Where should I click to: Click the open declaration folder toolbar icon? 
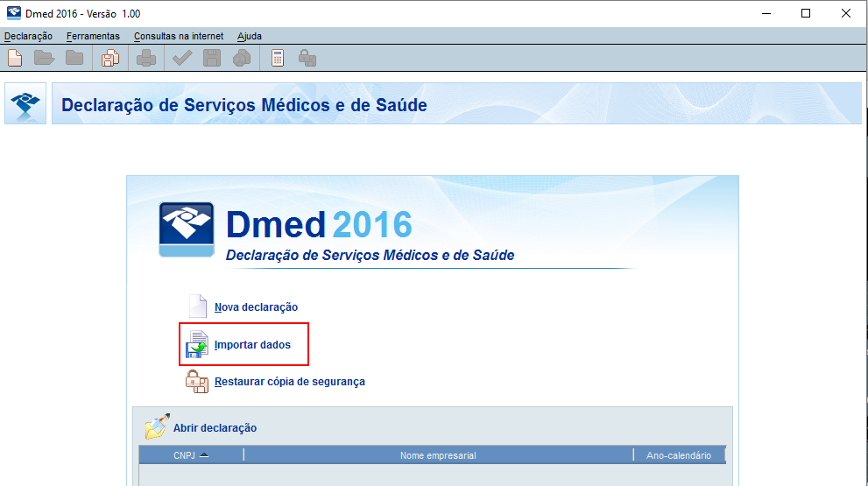coord(45,58)
